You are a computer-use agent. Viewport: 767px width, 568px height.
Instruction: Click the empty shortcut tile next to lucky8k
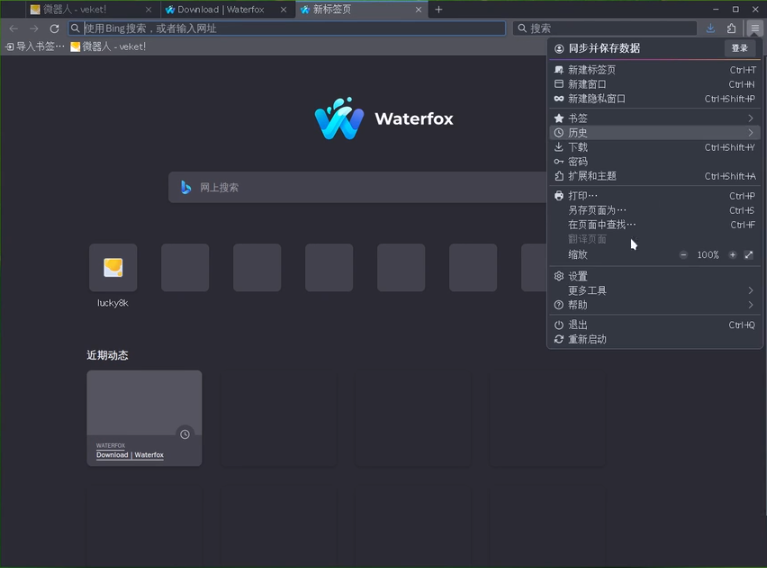[185, 268]
